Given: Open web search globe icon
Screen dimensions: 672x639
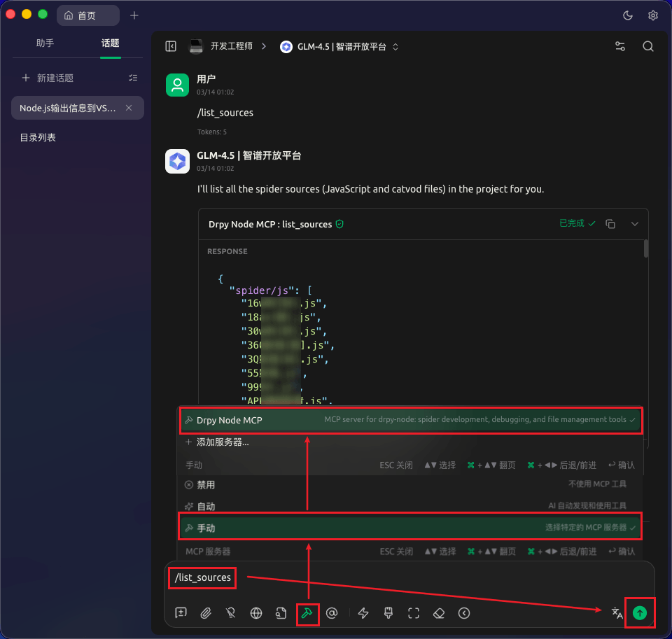Looking at the screenshot, I should coord(256,613).
